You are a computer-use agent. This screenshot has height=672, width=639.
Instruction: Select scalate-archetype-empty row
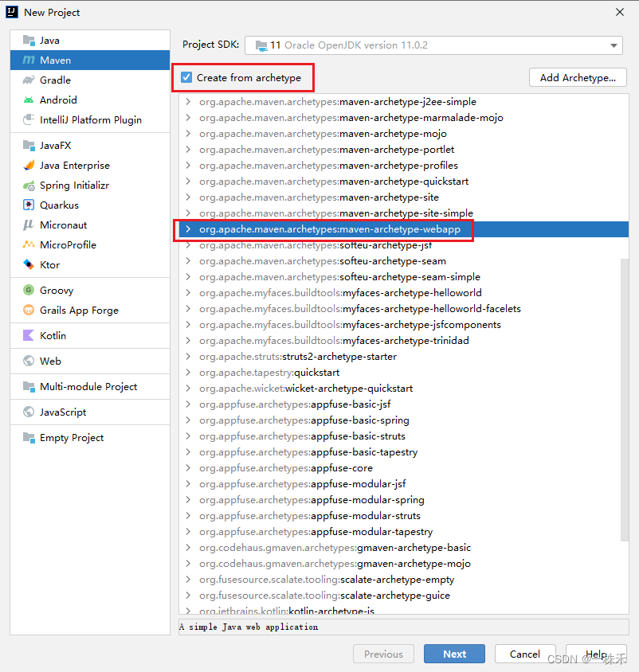[403, 580]
